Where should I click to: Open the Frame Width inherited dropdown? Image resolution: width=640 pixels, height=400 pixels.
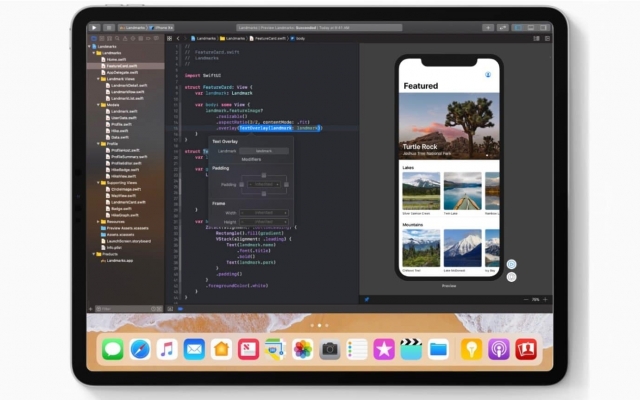point(264,213)
